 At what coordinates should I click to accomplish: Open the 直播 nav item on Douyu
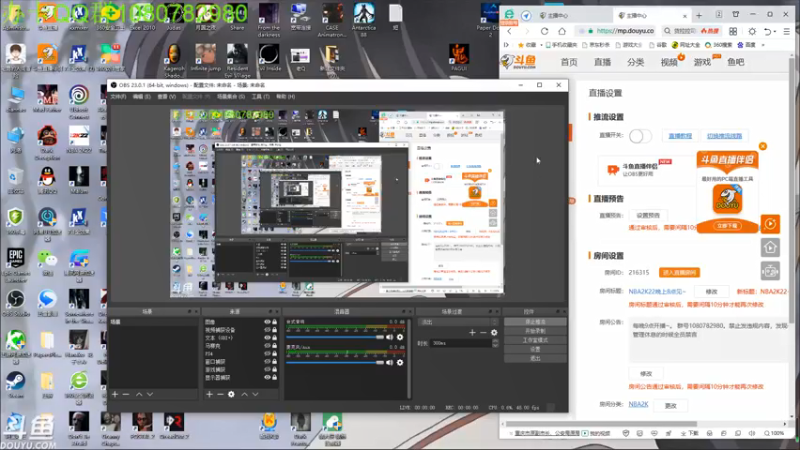coord(602,62)
